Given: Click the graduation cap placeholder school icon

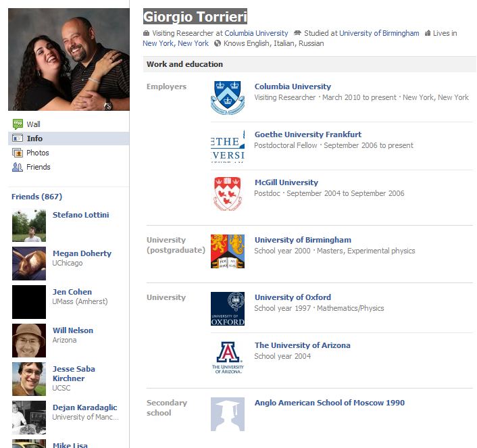Looking at the screenshot, I should click(x=228, y=414).
